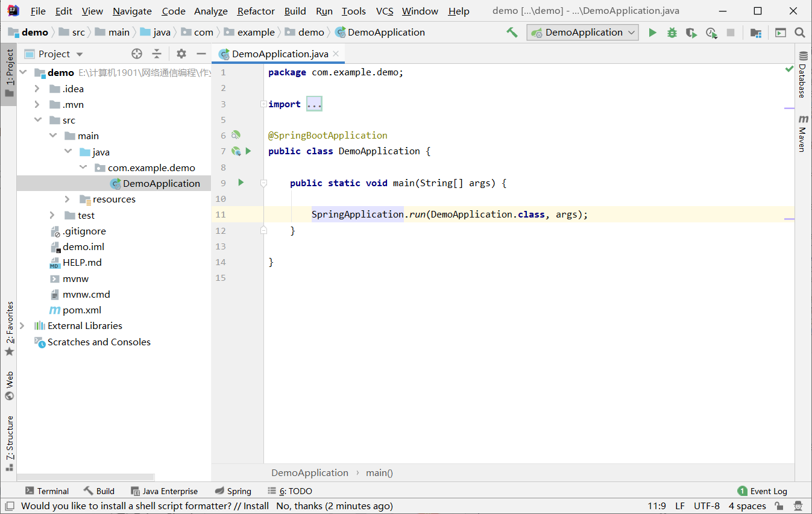The image size is (812, 514).
Task: Open the Analyze menu
Action: pyautogui.click(x=211, y=11)
